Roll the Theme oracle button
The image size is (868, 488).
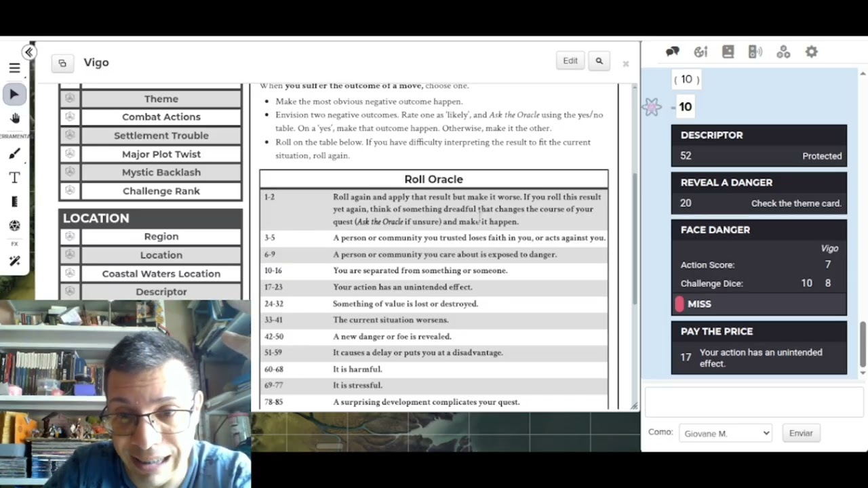pyautogui.click(x=161, y=99)
